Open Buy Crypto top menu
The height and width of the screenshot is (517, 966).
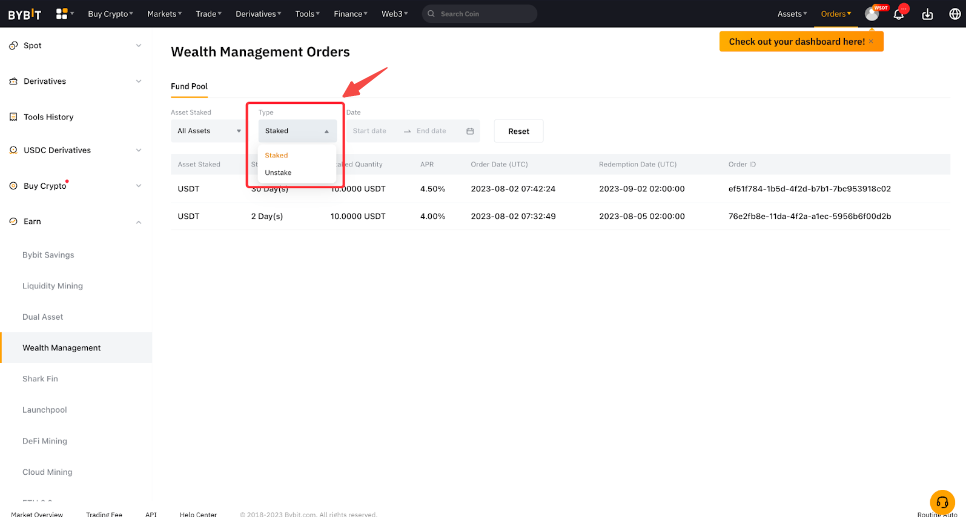(110, 14)
